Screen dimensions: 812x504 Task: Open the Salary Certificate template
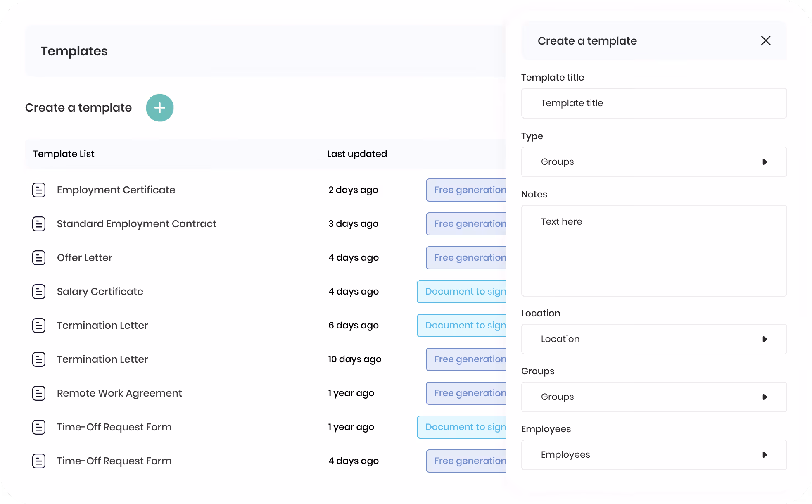point(100,292)
